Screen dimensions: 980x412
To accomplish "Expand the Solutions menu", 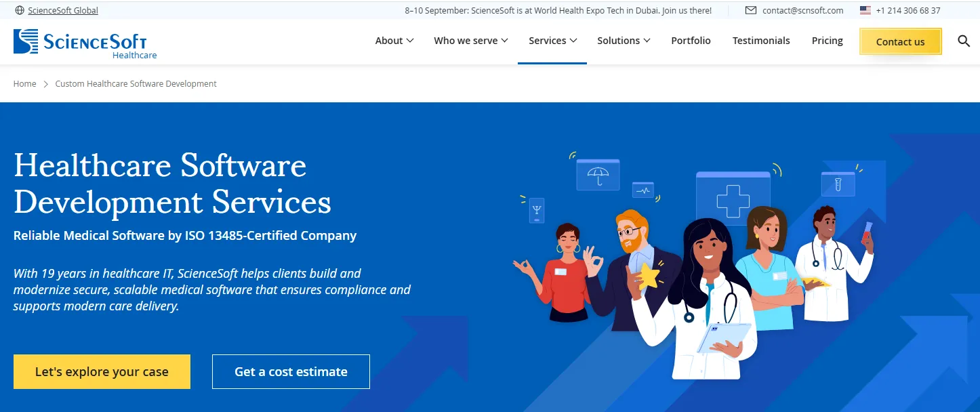I will coord(624,41).
